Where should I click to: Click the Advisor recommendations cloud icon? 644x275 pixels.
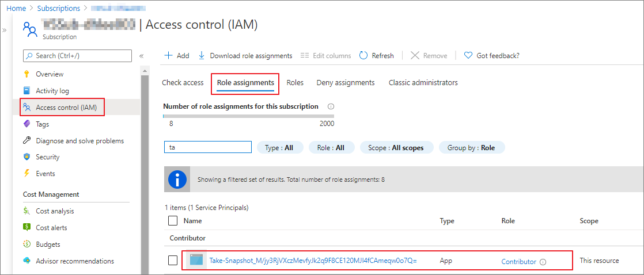pyautogui.click(x=27, y=261)
